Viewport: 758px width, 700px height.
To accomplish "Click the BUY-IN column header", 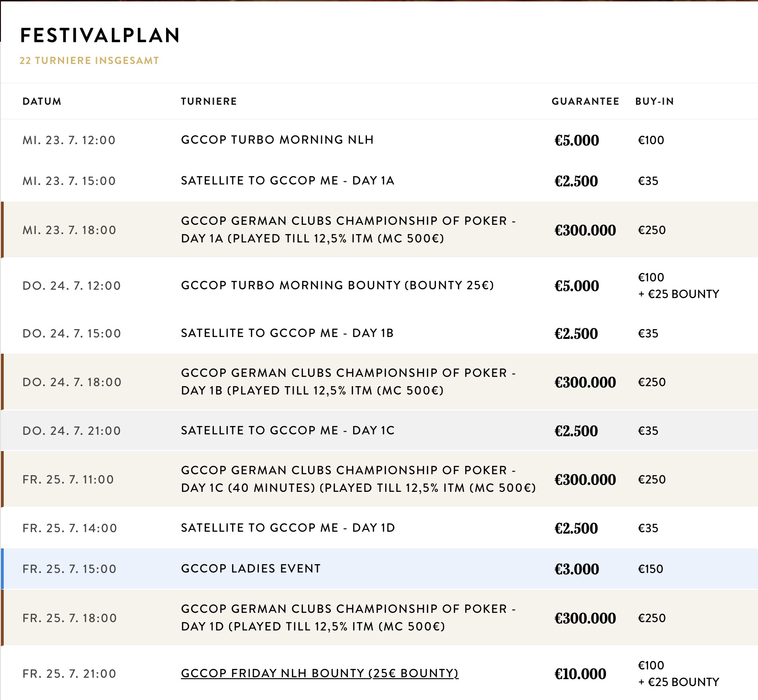I will 654,102.
